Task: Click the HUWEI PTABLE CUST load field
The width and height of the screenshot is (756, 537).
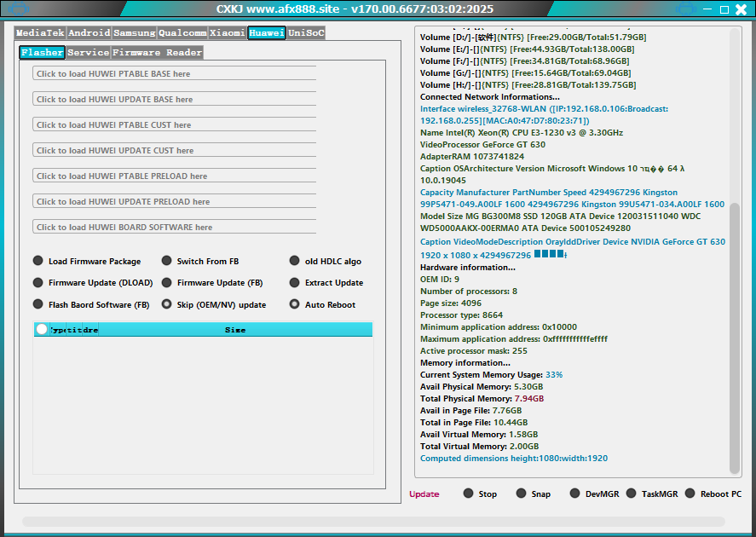Action: pyautogui.click(x=175, y=124)
